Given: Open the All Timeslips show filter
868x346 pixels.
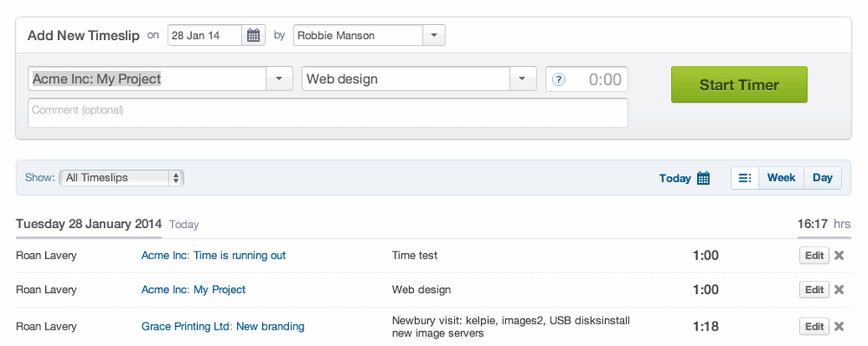Looking at the screenshot, I should click(122, 178).
